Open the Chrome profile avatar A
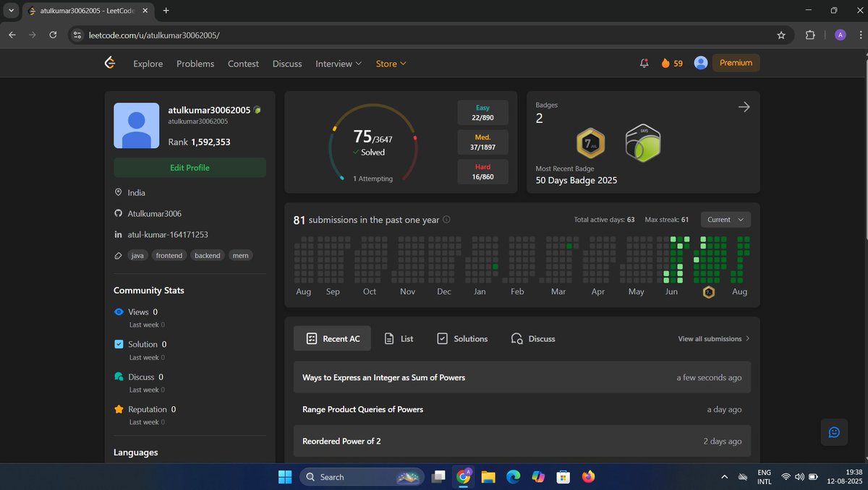868x490 pixels. [x=840, y=35]
